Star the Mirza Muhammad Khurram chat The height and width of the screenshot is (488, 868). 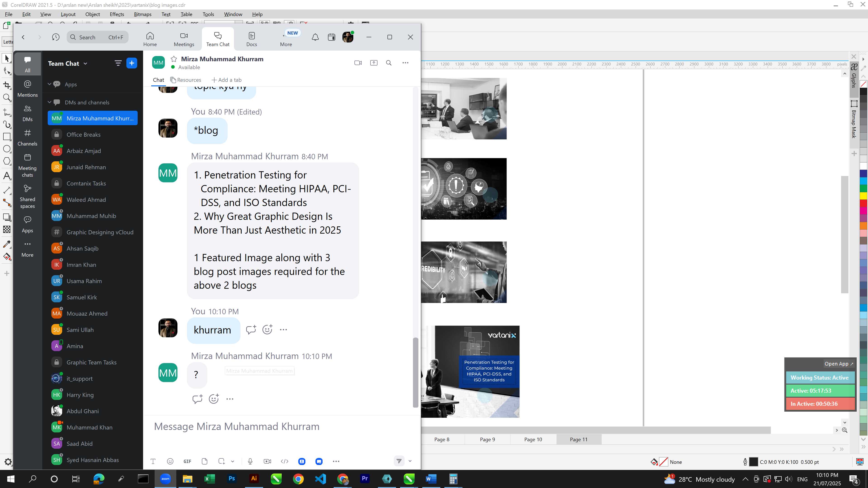pos(174,59)
